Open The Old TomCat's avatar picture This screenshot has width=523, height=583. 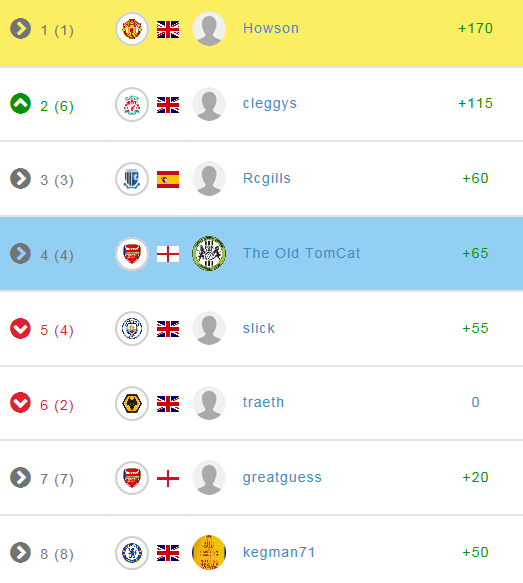209,254
